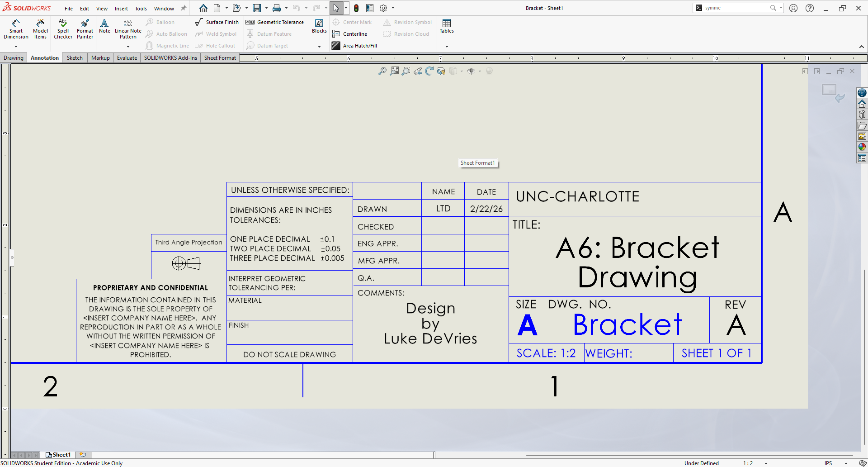Open the View Palette tab
The height and width of the screenshot is (467, 868).
862,136
